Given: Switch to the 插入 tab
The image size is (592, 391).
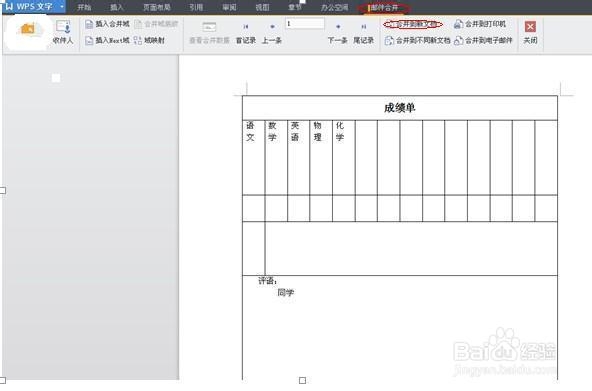Looking at the screenshot, I should (x=117, y=7).
